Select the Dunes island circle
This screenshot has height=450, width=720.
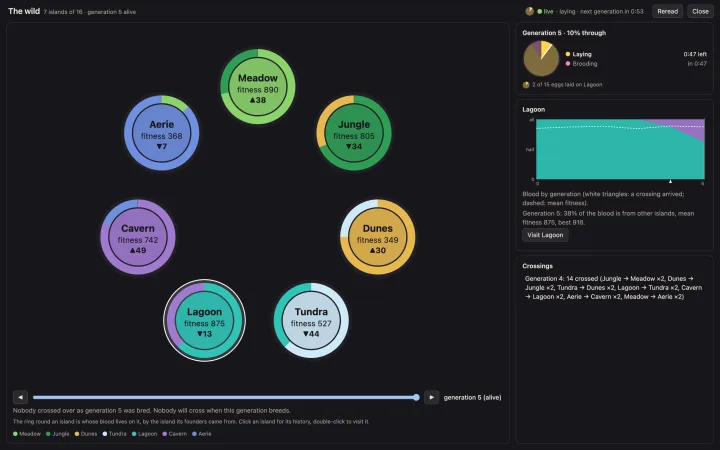coord(377,237)
